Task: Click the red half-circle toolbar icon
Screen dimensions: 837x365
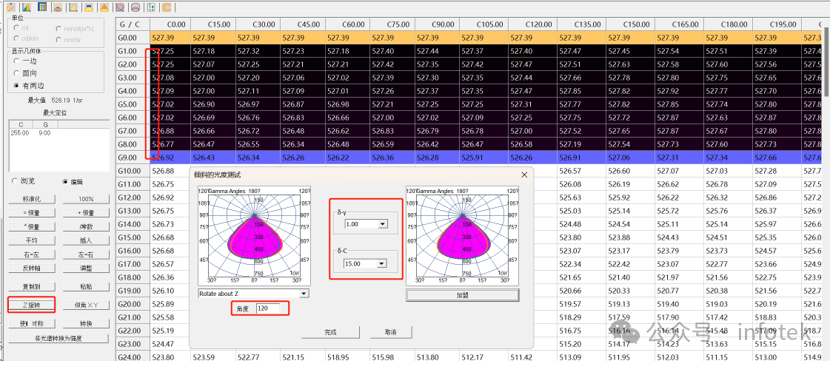Action: coord(136,7)
